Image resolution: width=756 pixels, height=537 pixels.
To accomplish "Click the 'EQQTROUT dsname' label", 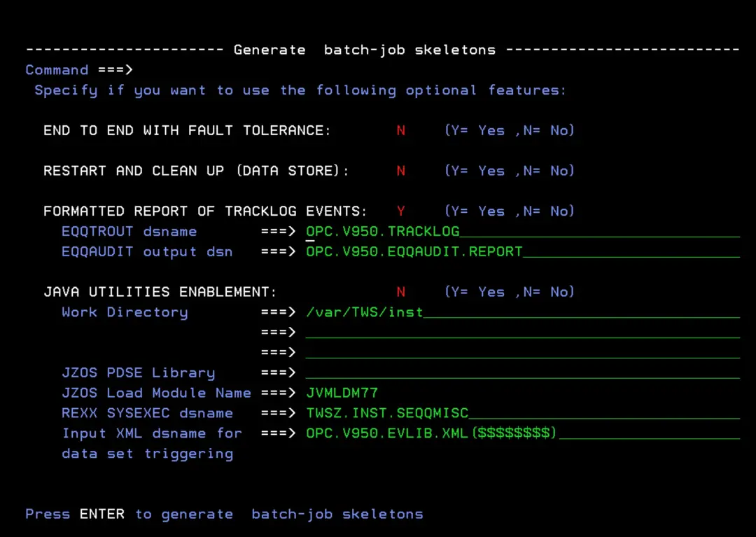I will click(x=129, y=231).
